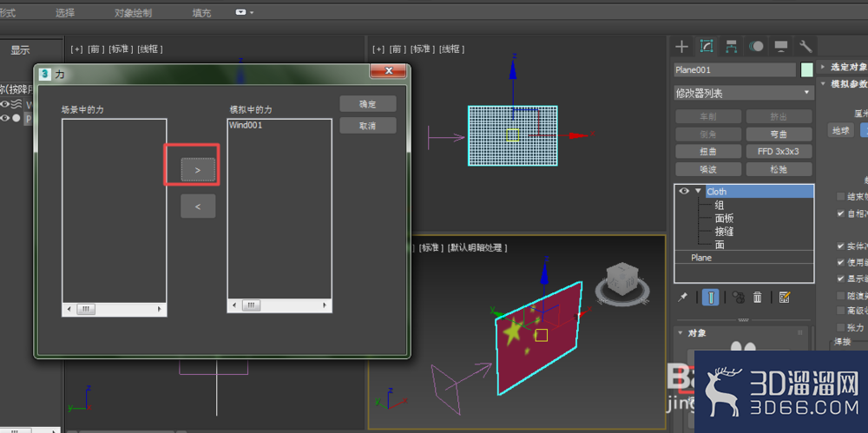Switch to the 显示 tab in scene explorer

[21, 50]
